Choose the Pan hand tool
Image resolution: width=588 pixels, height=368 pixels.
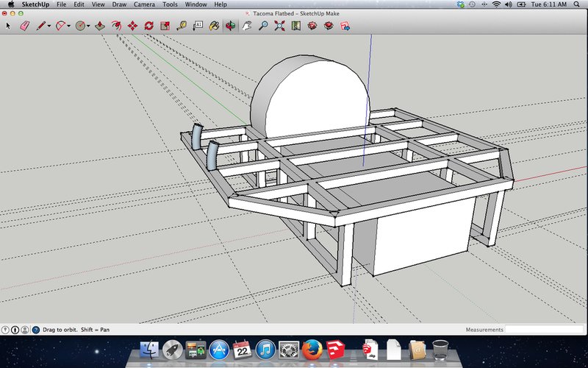coord(247,26)
